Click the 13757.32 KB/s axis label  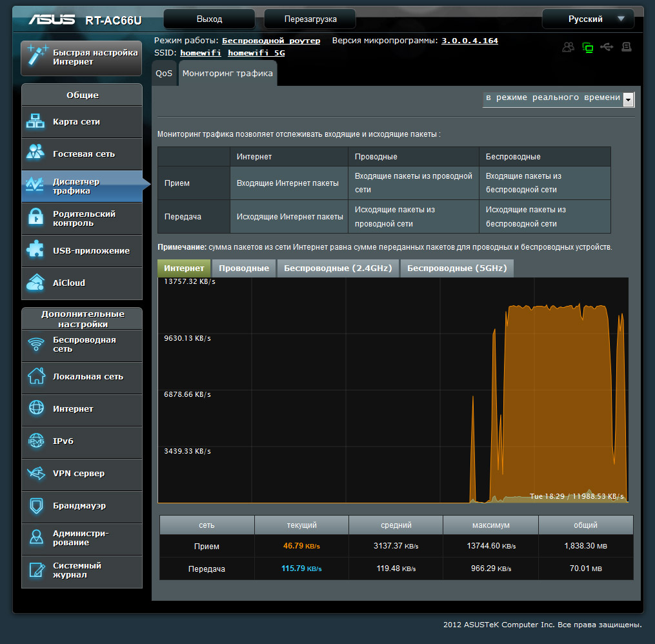[x=190, y=281]
